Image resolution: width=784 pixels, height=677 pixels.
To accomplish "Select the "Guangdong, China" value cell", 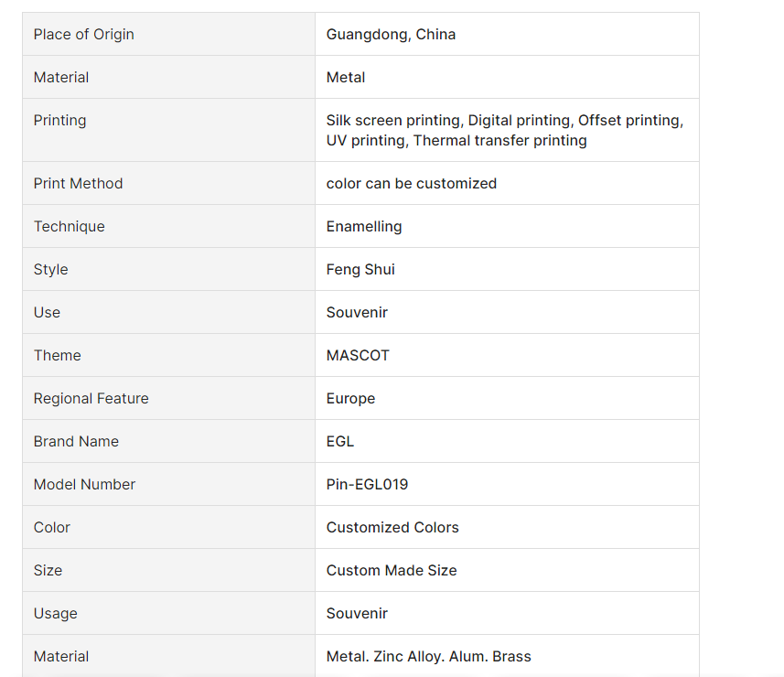I will 391,35.
